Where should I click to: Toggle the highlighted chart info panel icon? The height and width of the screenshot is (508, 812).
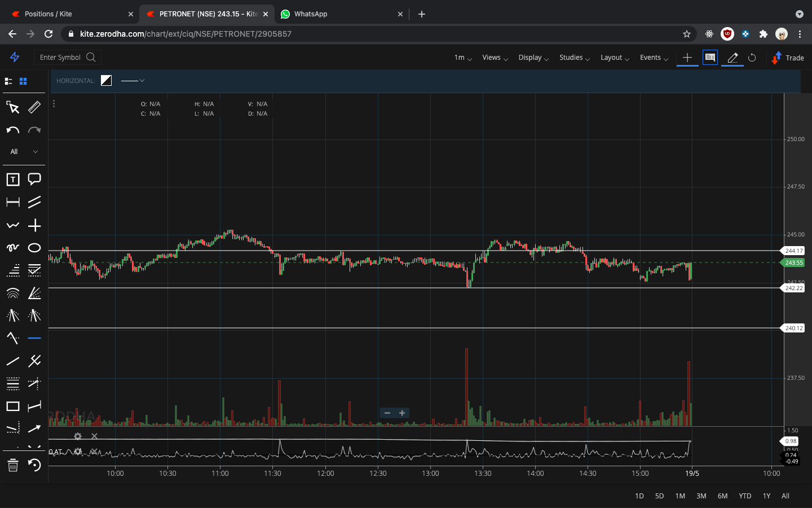710,57
